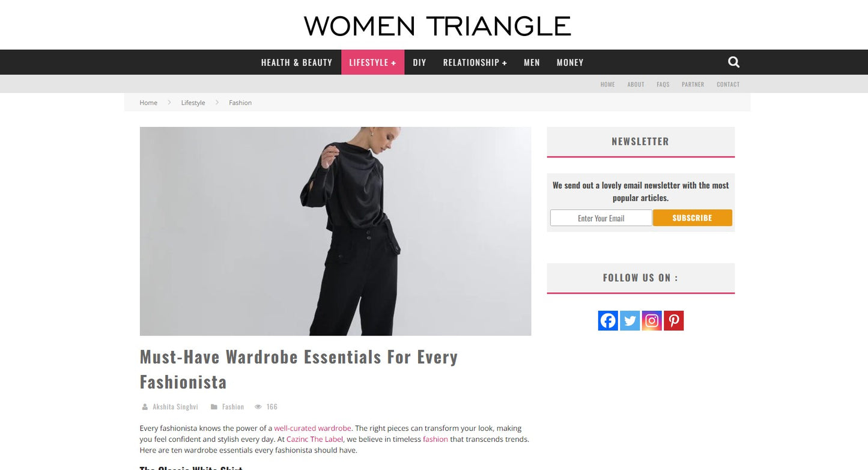Click the Subscribe button
The width and height of the screenshot is (868, 470).
tap(692, 218)
